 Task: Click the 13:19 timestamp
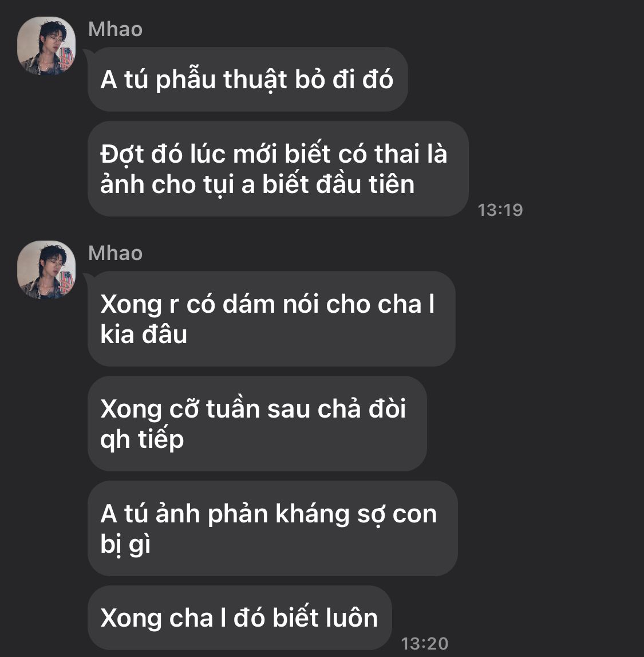tap(500, 210)
